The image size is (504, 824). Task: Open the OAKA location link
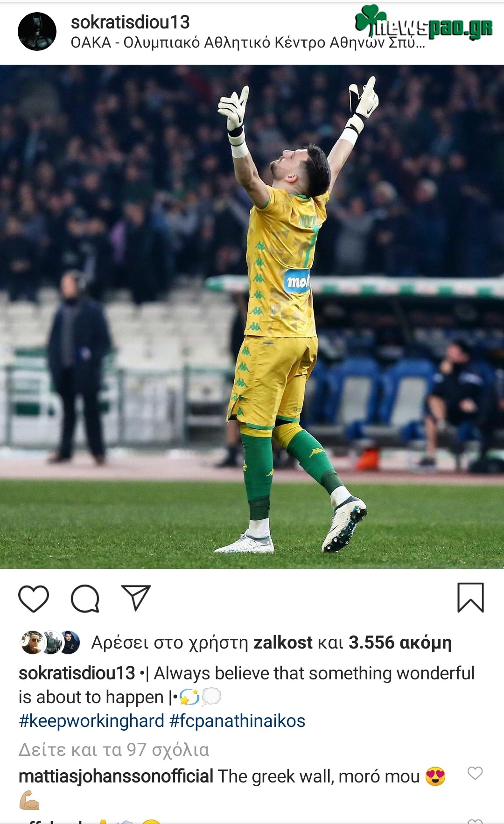(248, 43)
